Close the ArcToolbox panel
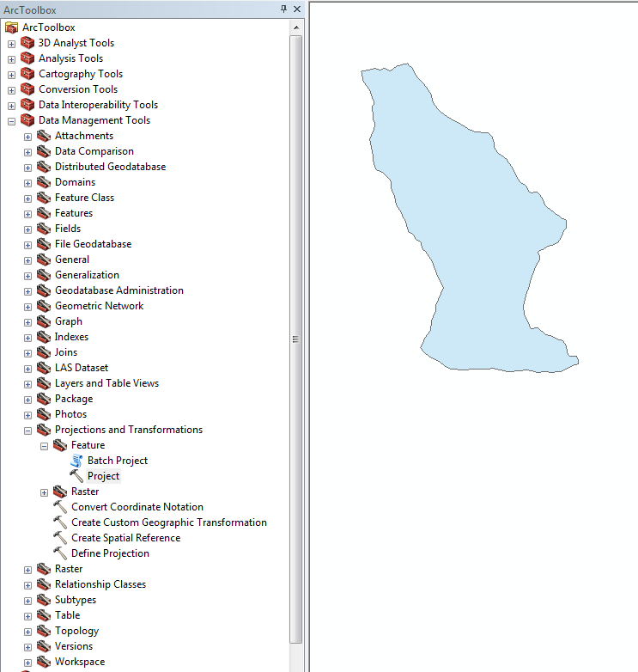This screenshot has height=672, width=638. click(x=297, y=9)
